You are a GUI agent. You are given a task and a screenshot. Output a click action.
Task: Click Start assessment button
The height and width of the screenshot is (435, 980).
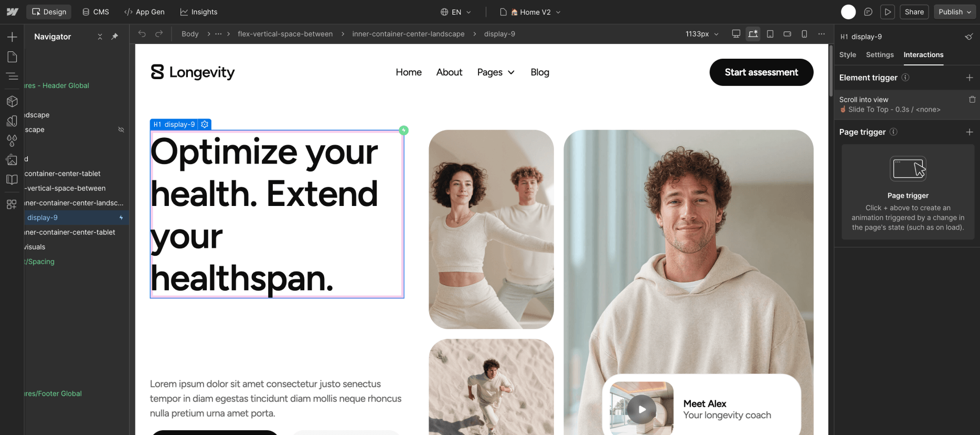coord(761,72)
